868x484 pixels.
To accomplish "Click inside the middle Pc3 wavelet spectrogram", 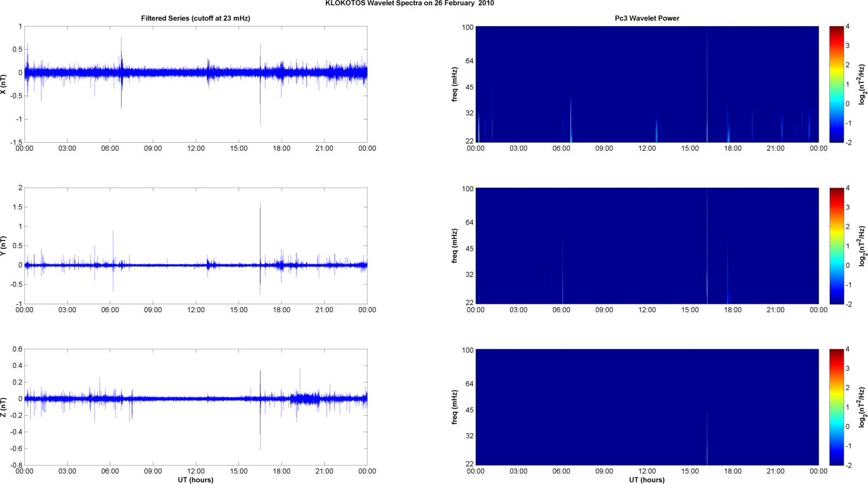I will click(x=647, y=246).
